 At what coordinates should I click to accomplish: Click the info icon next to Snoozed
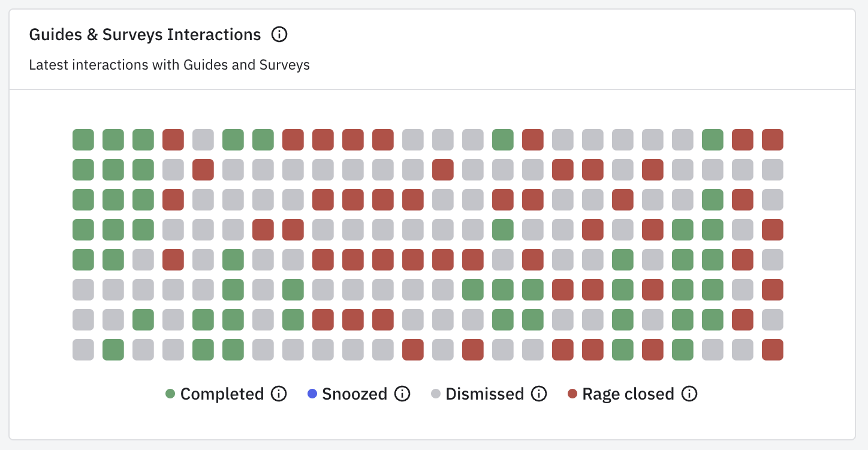402,394
